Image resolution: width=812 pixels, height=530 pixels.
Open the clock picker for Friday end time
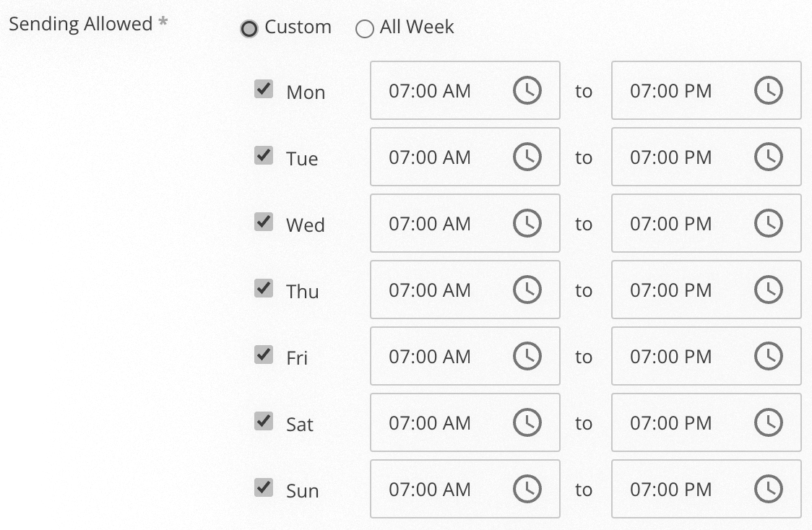[769, 356]
